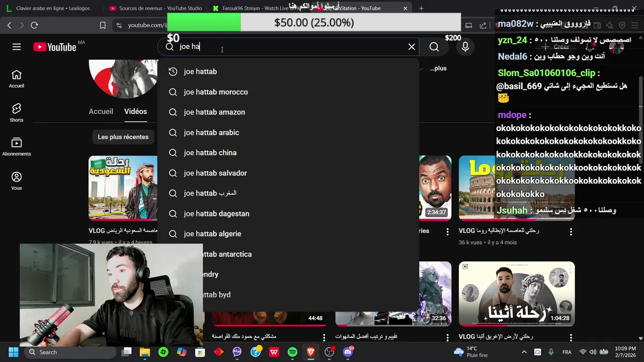644x362 pixels.
Task: Switch to channel Vidéos tab
Action: coord(135,111)
